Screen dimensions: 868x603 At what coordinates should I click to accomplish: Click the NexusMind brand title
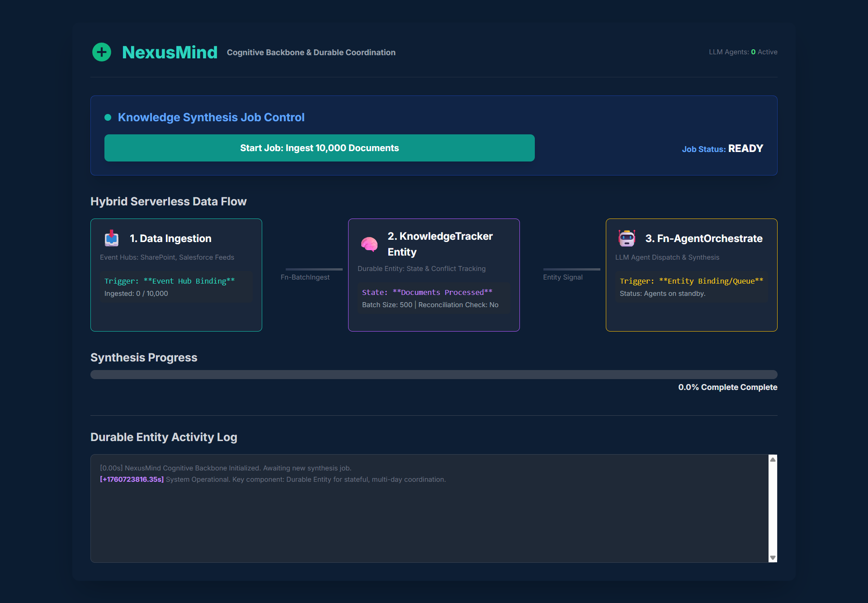pos(170,52)
